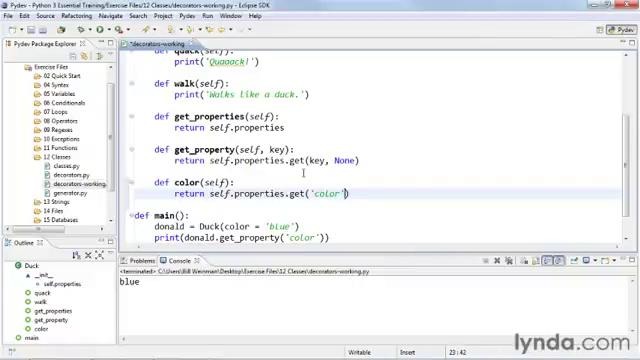Click the Next Annotation toolbar icon
This screenshot has width=640, height=360.
[171, 30]
